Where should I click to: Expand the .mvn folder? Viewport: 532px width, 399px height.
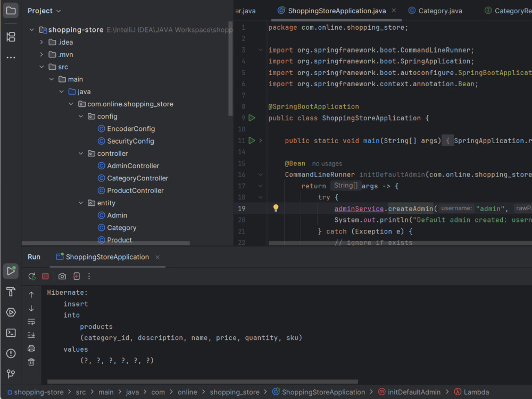(x=41, y=54)
